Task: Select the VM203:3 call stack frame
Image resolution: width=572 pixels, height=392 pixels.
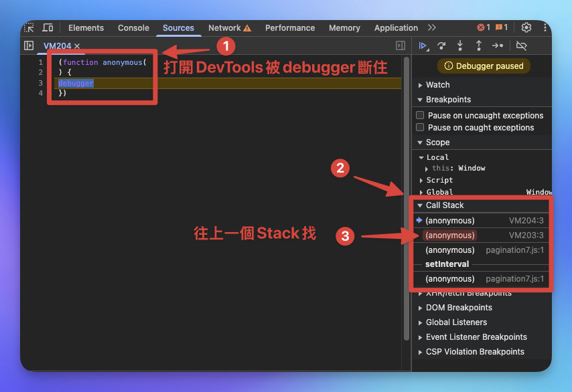Action: point(482,235)
